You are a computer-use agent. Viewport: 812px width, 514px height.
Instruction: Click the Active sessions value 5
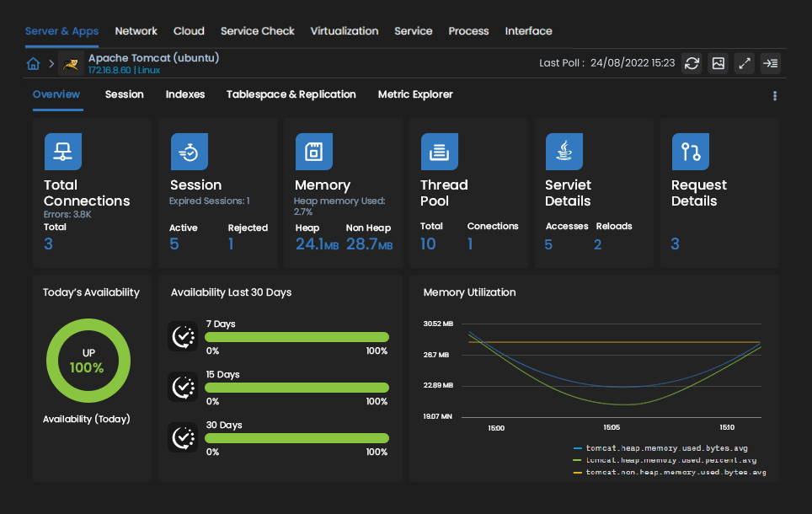pyautogui.click(x=174, y=244)
